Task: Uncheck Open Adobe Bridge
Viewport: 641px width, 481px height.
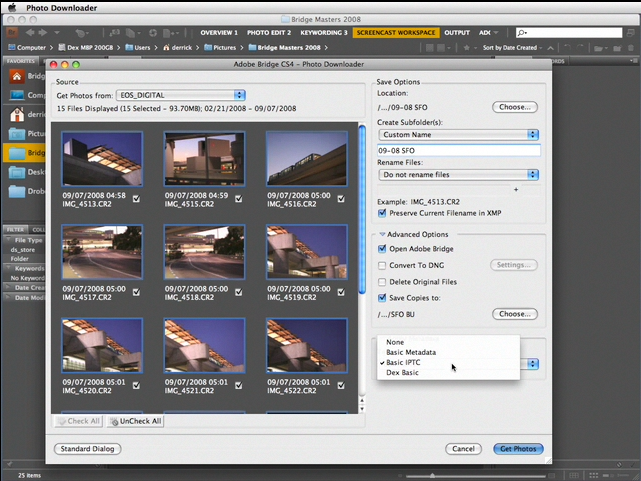Action: pos(382,248)
